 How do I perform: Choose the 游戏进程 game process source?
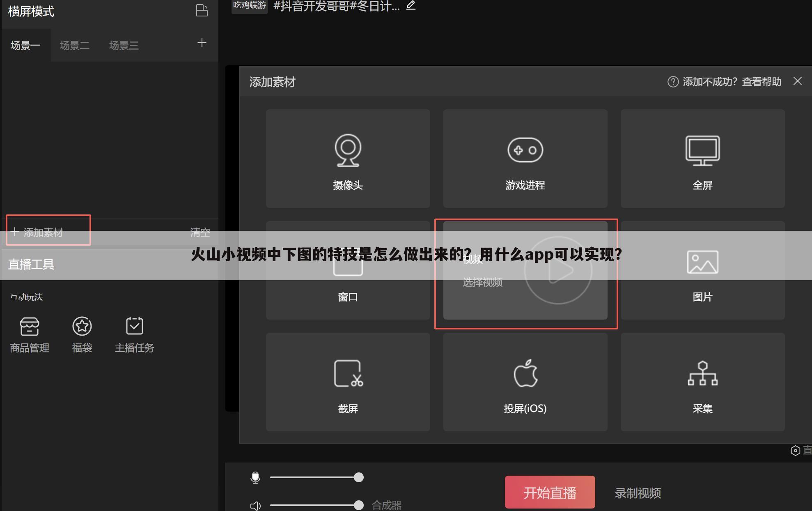coord(525,158)
